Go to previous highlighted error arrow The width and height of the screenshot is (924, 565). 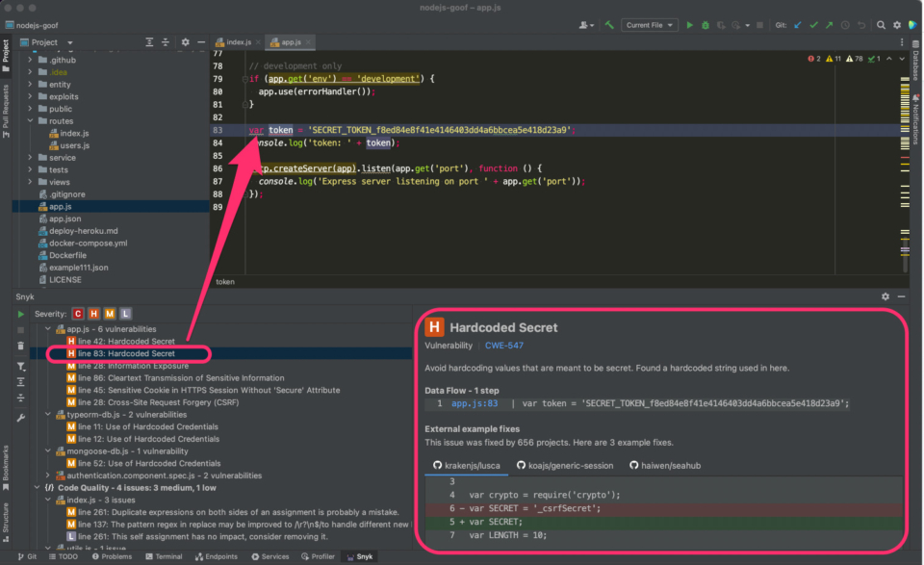(x=888, y=59)
